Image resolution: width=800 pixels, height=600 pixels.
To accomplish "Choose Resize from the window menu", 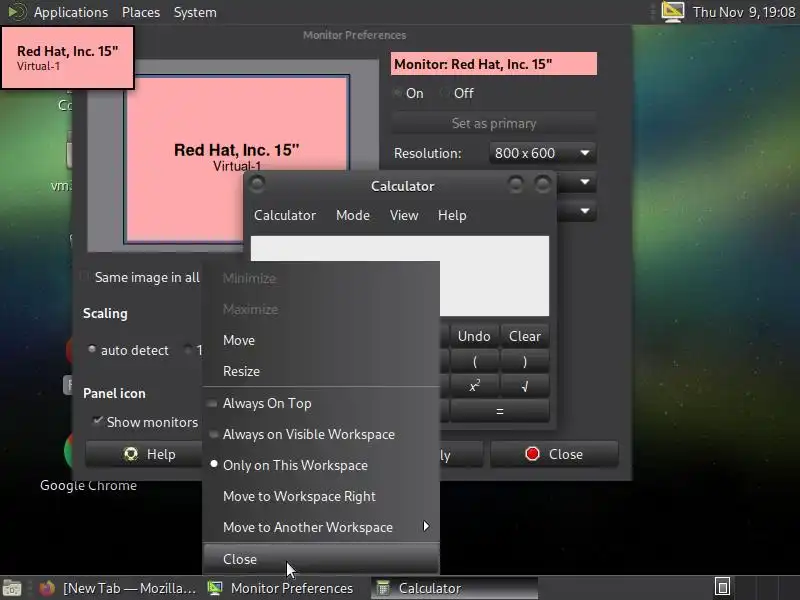I will pos(321,371).
